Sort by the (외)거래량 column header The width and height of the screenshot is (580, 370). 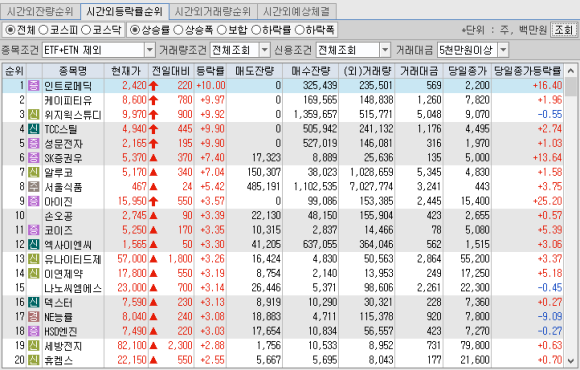coord(367,71)
